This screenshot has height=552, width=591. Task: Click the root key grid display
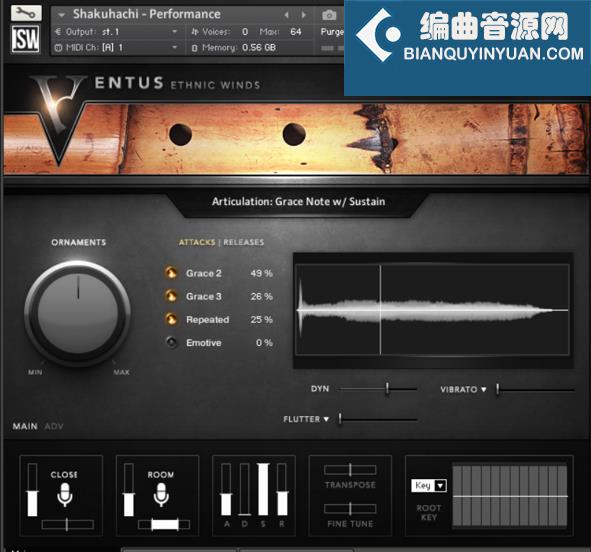510,496
